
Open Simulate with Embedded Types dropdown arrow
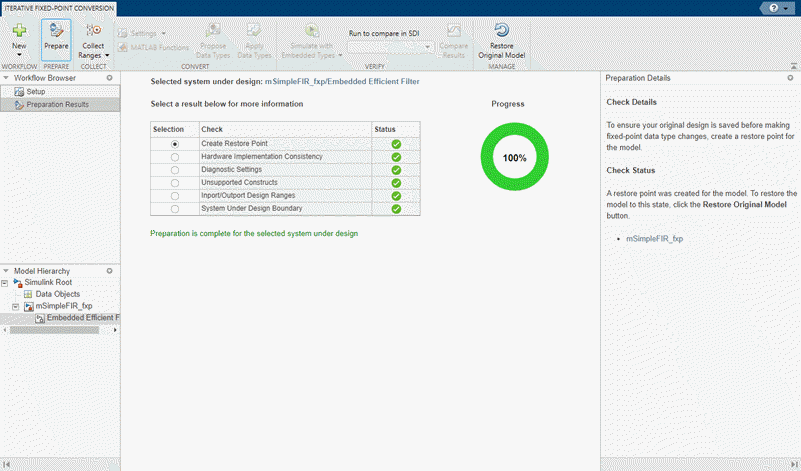point(340,55)
